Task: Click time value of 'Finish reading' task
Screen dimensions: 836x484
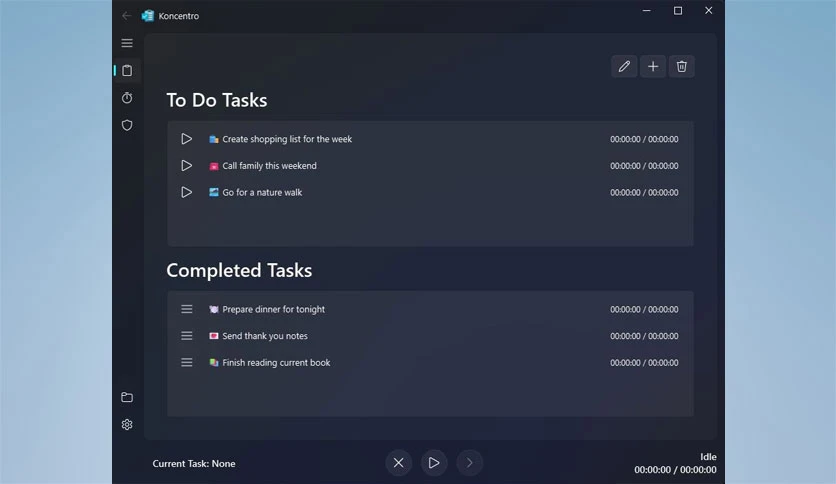Action: (x=644, y=362)
